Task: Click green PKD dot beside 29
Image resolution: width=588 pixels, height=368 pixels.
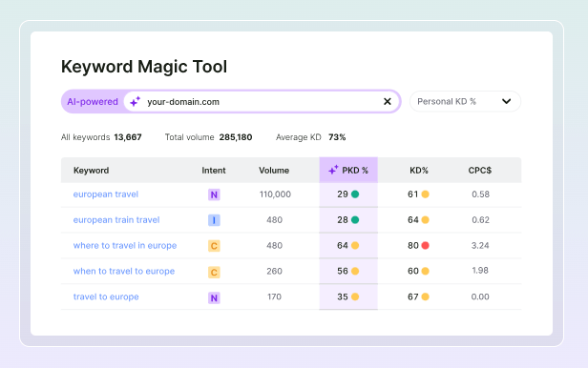Action: click(355, 194)
